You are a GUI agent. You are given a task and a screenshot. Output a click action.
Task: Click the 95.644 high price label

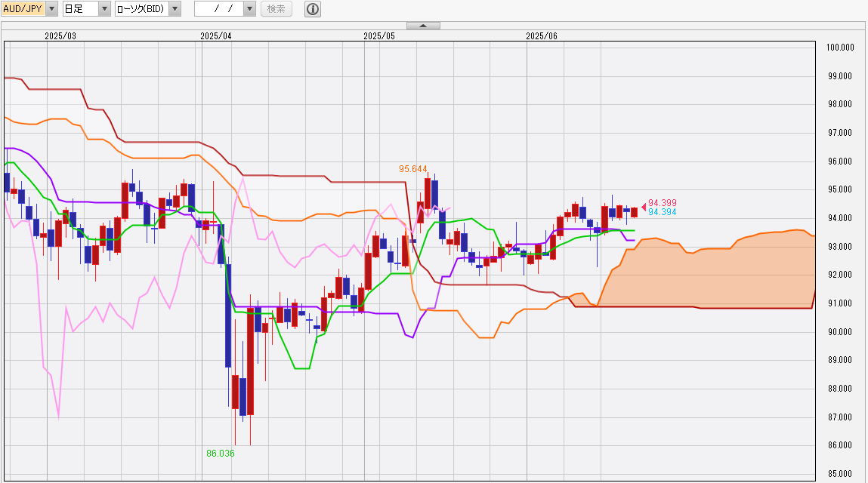(x=413, y=169)
